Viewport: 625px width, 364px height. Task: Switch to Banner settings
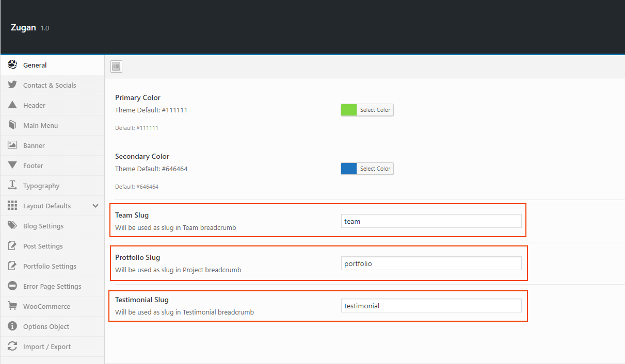[52, 145]
